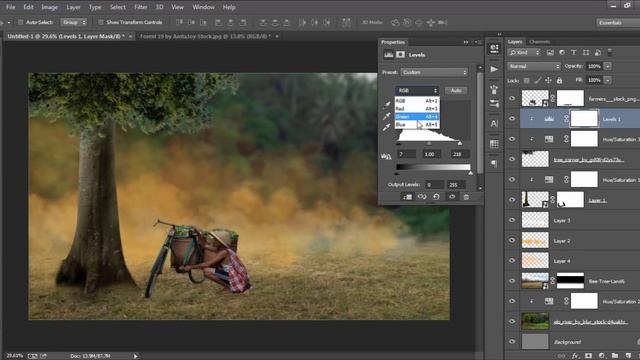
Task: Open the Image menu
Action: (49, 7)
